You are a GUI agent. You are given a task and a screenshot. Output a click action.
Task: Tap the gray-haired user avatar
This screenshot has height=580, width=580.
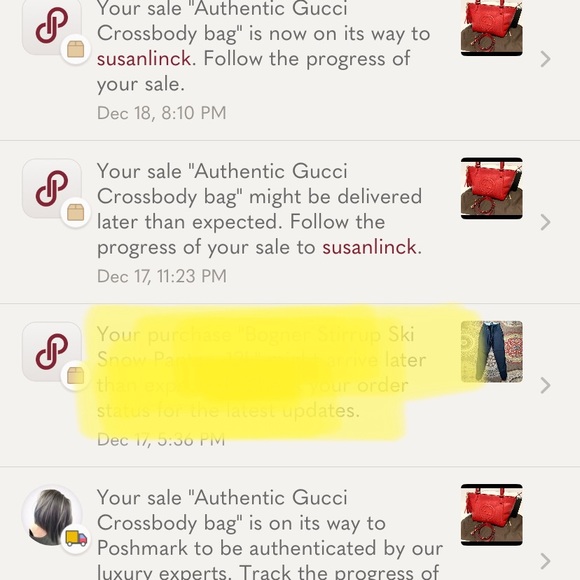52,515
